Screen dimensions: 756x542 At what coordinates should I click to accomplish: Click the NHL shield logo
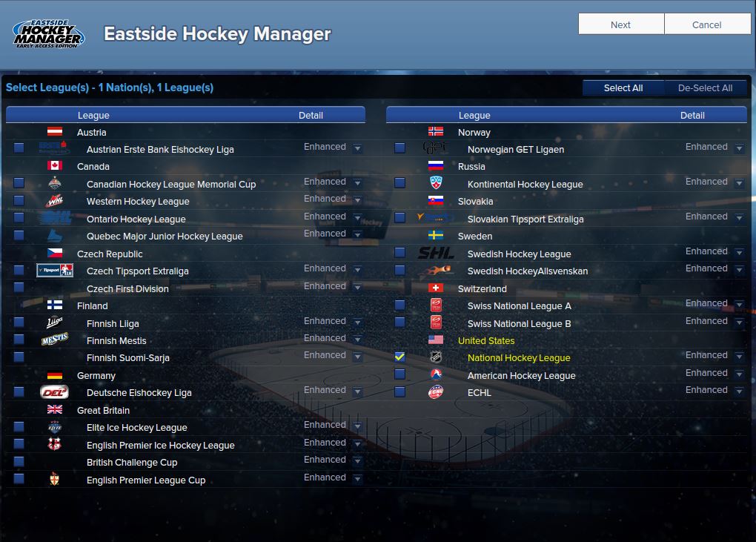[x=436, y=357]
